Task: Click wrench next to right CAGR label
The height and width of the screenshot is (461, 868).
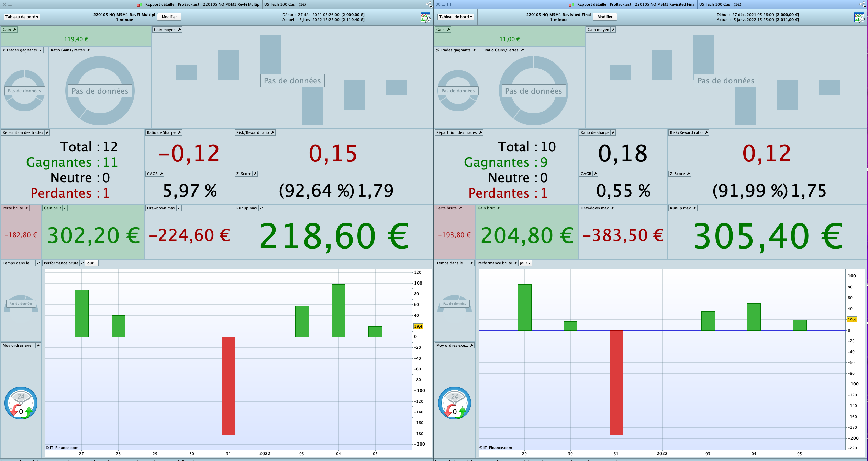Action: (595, 174)
